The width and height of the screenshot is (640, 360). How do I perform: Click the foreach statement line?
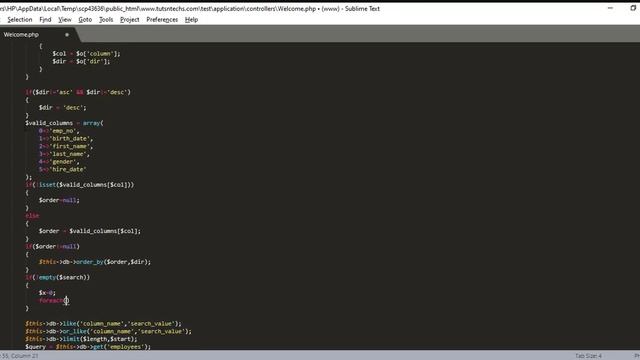(x=54, y=300)
